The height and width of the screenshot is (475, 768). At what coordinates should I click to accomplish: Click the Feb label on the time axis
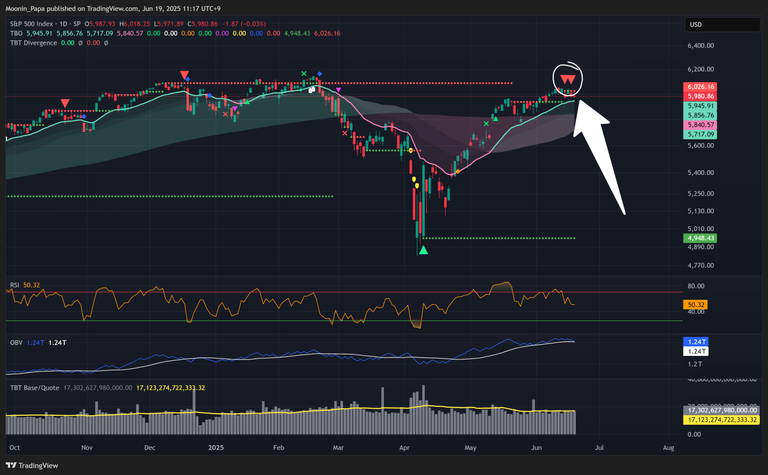(279, 448)
